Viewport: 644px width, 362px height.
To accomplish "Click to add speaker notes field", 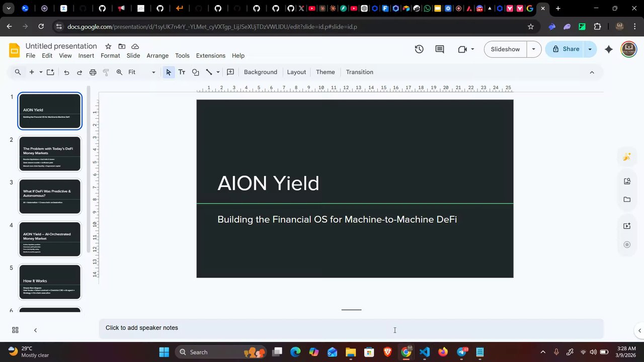I will coord(351,328).
